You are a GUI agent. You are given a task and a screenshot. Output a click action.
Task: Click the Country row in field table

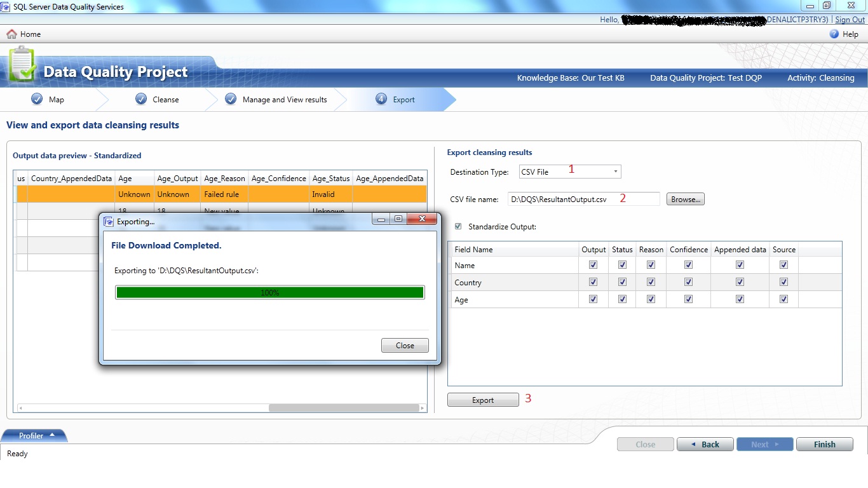(645, 282)
